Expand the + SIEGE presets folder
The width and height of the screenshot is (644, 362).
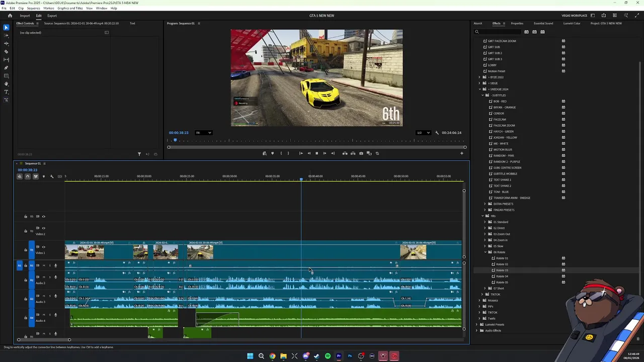tap(479, 83)
